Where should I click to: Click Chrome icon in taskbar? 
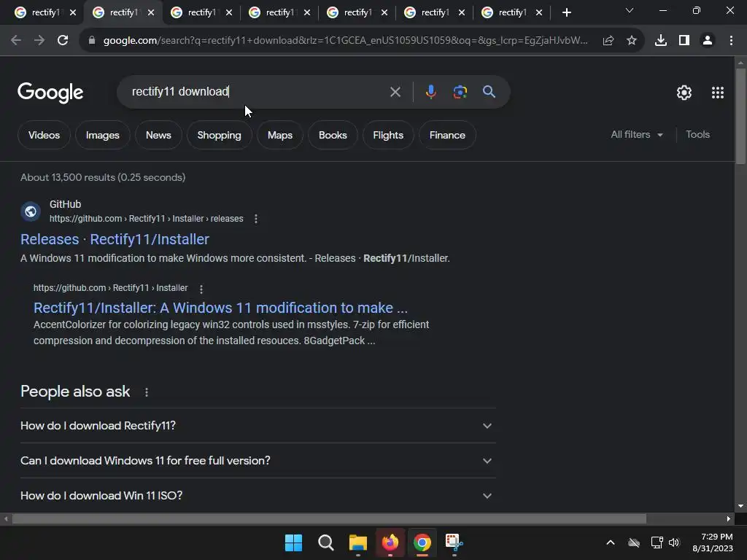click(x=422, y=542)
